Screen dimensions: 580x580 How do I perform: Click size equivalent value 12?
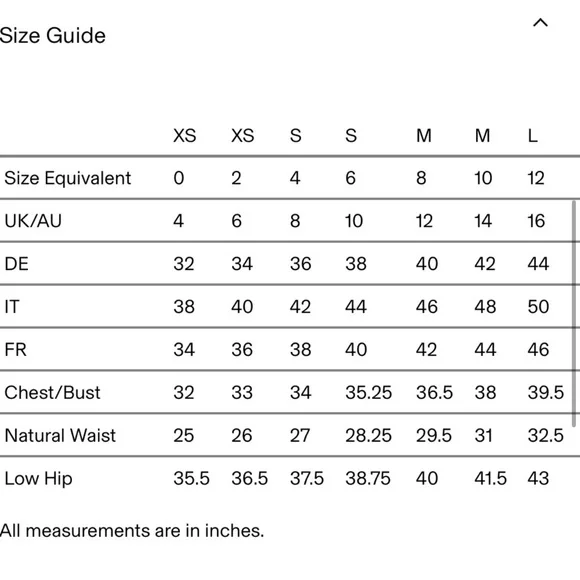pyautogui.click(x=536, y=178)
